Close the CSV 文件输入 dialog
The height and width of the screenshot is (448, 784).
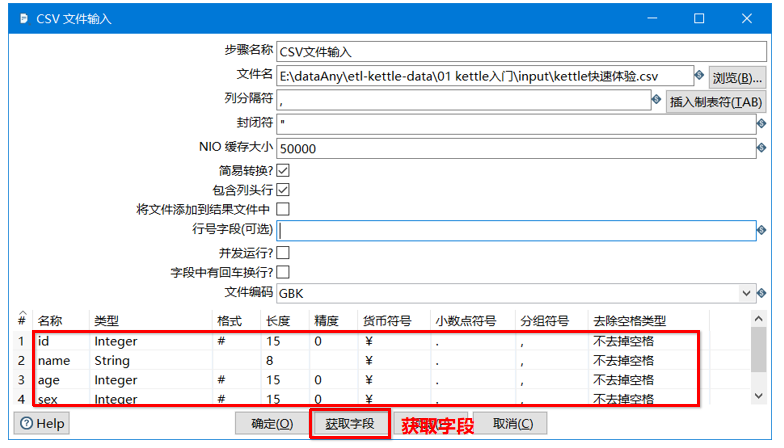746,18
